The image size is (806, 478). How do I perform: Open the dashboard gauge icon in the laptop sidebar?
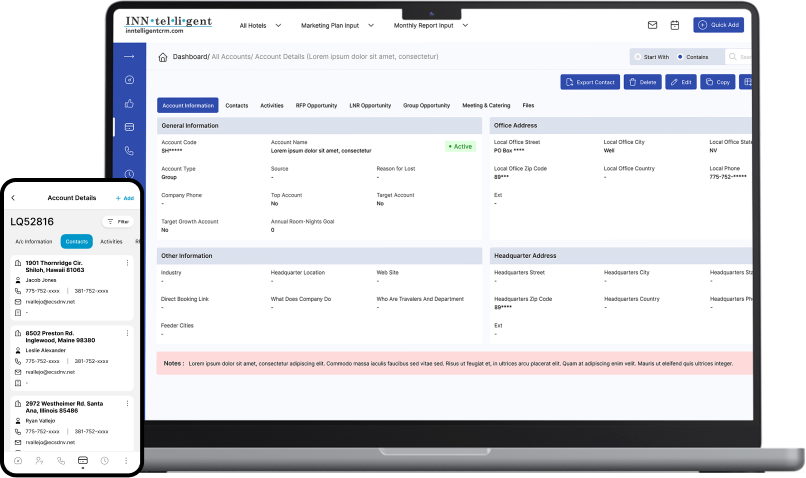click(x=129, y=80)
